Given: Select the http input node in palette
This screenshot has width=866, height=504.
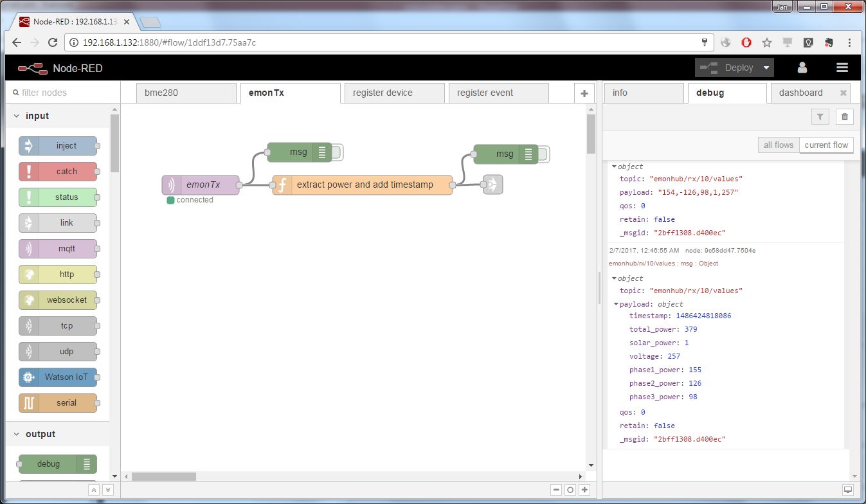Looking at the screenshot, I should coord(58,274).
